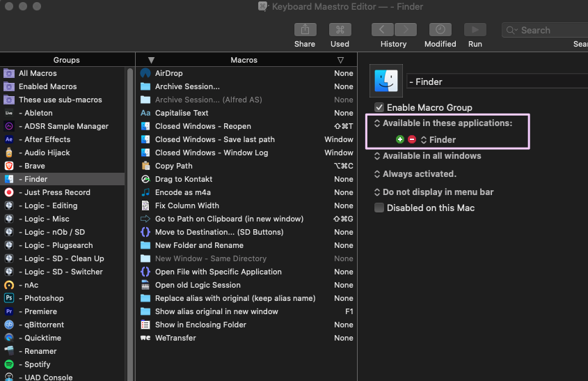Click the AirDrop macro icon

145,73
